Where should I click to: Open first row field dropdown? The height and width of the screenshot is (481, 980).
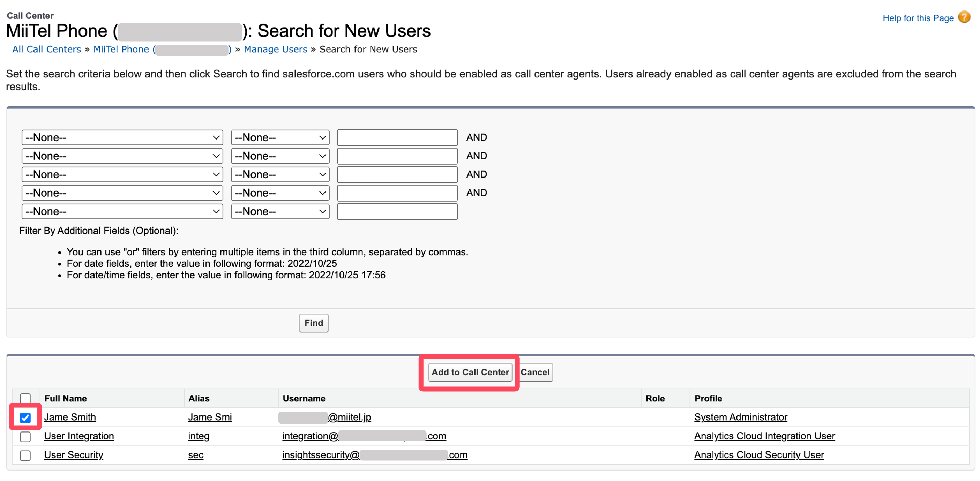[122, 138]
